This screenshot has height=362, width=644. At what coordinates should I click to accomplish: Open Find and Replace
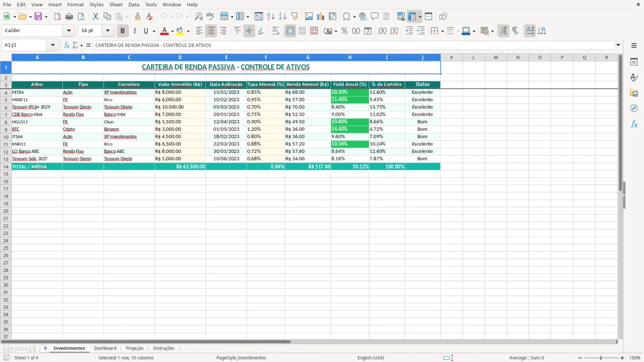coord(199,17)
